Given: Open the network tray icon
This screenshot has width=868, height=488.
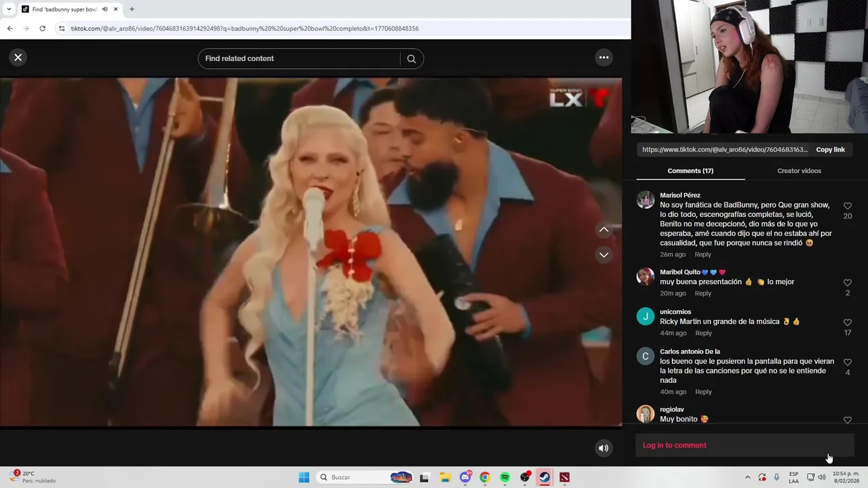Looking at the screenshot, I should click(x=810, y=477).
